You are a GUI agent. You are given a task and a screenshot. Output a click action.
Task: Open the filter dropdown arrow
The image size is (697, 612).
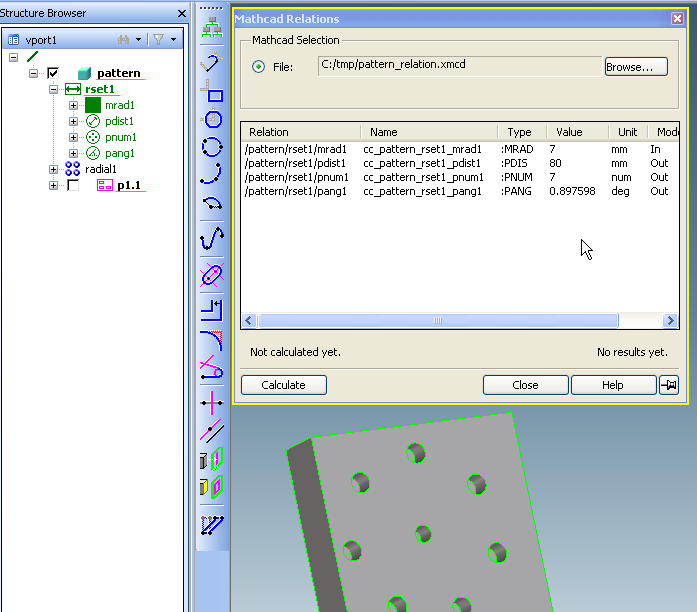[x=174, y=40]
